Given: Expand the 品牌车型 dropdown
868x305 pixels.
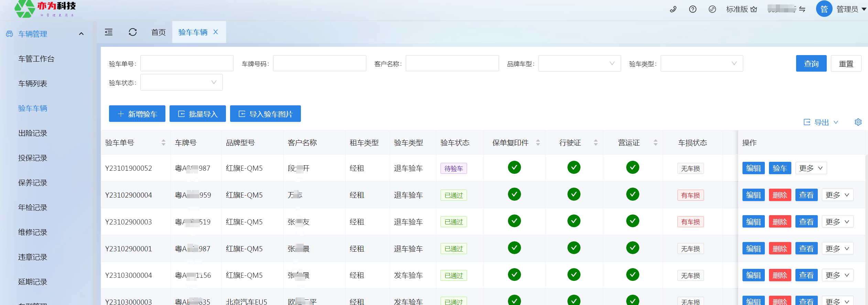Looking at the screenshot, I should (579, 63).
